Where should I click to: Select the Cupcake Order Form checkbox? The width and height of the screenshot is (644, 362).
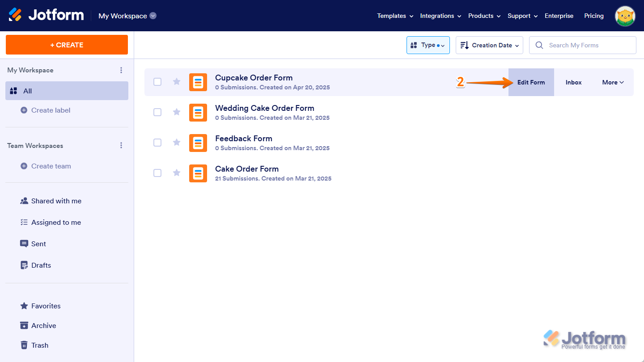click(157, 82)
